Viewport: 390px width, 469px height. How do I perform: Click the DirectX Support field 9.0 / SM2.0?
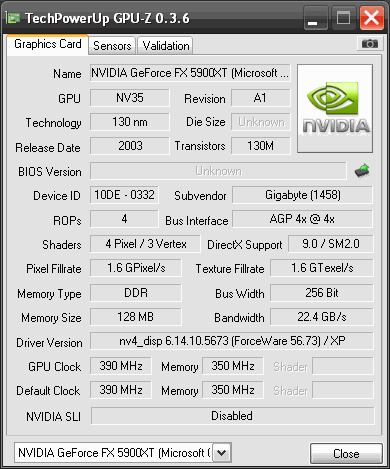tap(331, 244)
